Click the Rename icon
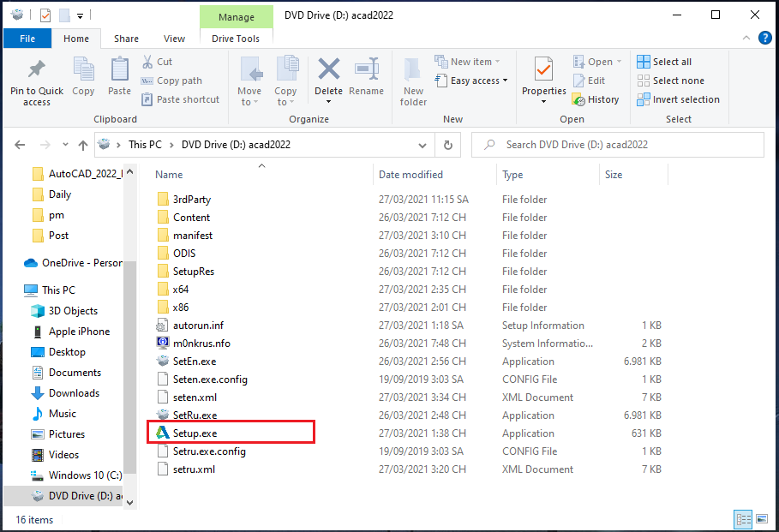The image size is (779, 532). (367, 69)
